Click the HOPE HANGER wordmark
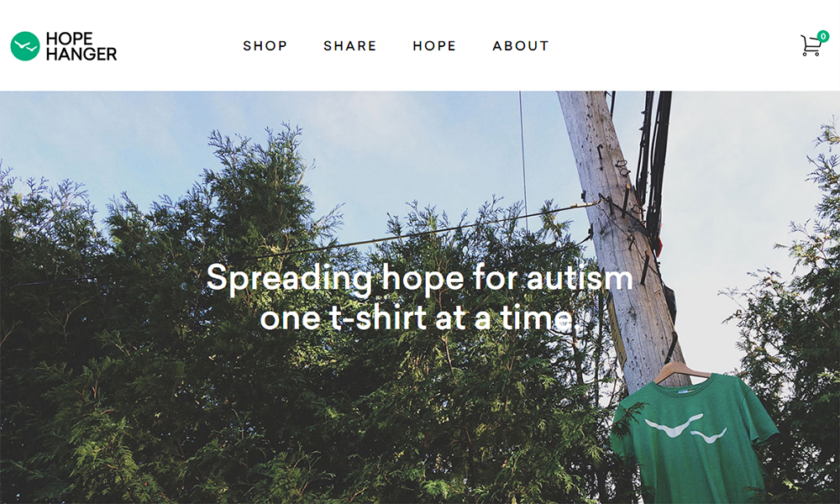840x504 pixels. click(x=81, y=46)
